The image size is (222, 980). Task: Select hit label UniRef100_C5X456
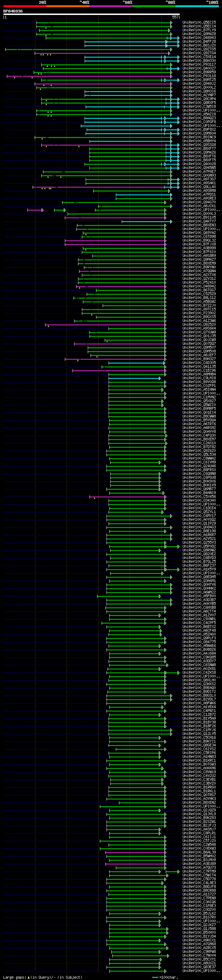click(199, 496)
